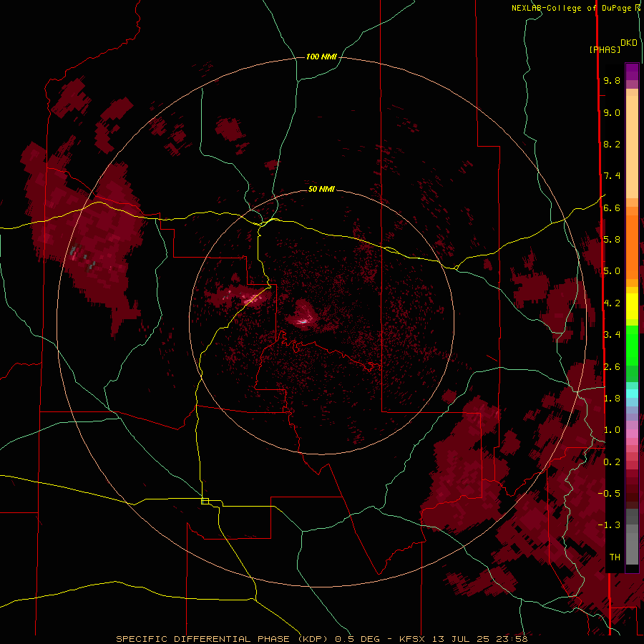Click the orange band in the color scale
The width and height of the screenshot is (644, 644).
(x=632, y=247)
